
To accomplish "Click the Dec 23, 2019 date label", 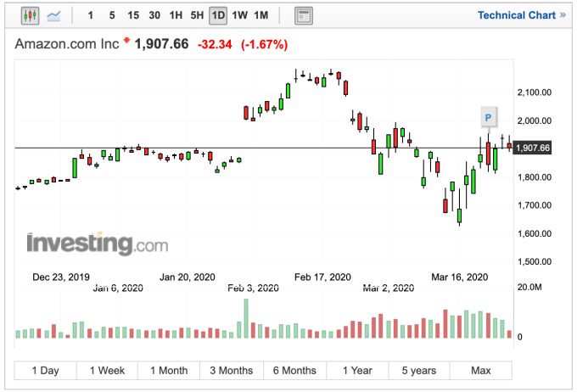I will [x=61, y=277].
